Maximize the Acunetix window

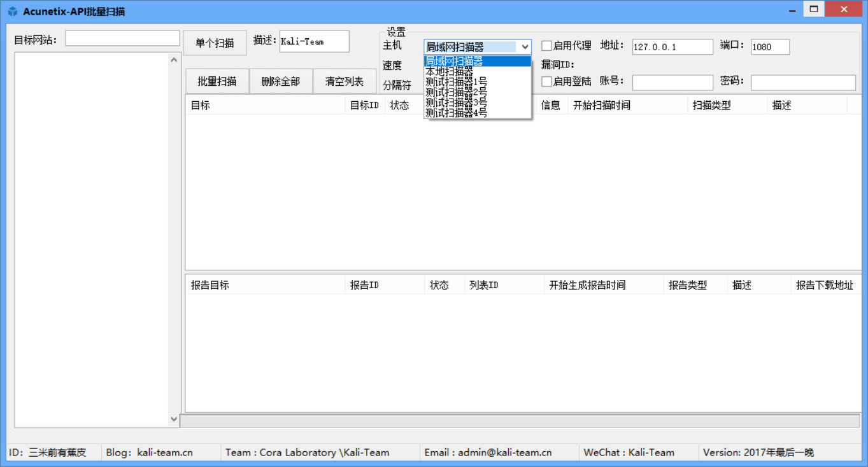[813, 9]
